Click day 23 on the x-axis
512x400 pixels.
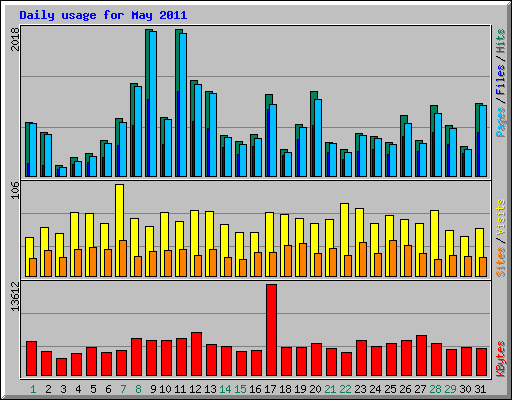[360, 389]
